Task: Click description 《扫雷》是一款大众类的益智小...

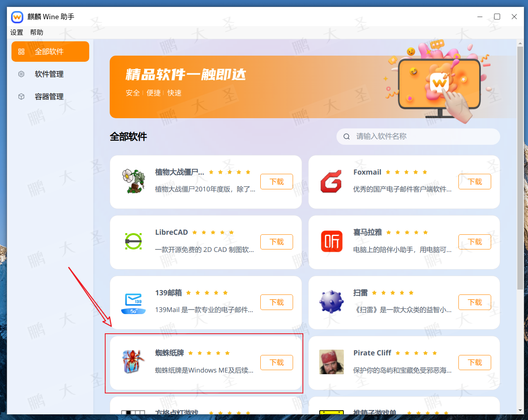Action: tap(402, 310)
